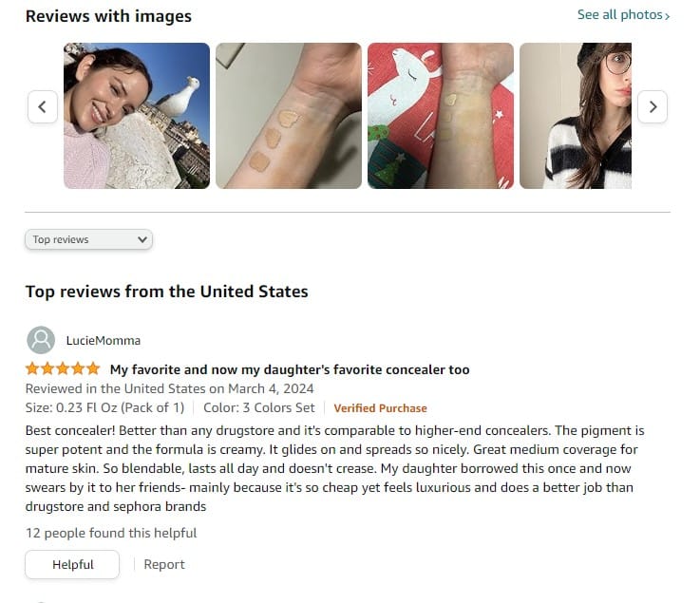Open the review photo with the seagull
The image size is (700, 603).
[x=137, y=116]
